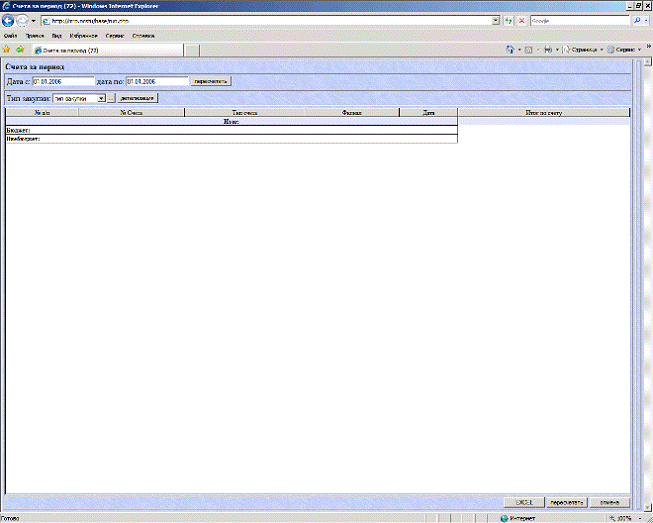Image resolution: width=653 pixels, height=523 pixels.
Task: Click the Home page icon
Action: [510, 48]
